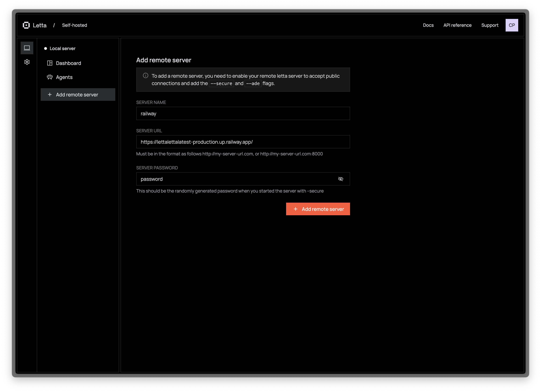Image resolution: width=541 pixels, height=392 pixels.
Task: Open the CP profile avatar
Action: coord(512,25)
